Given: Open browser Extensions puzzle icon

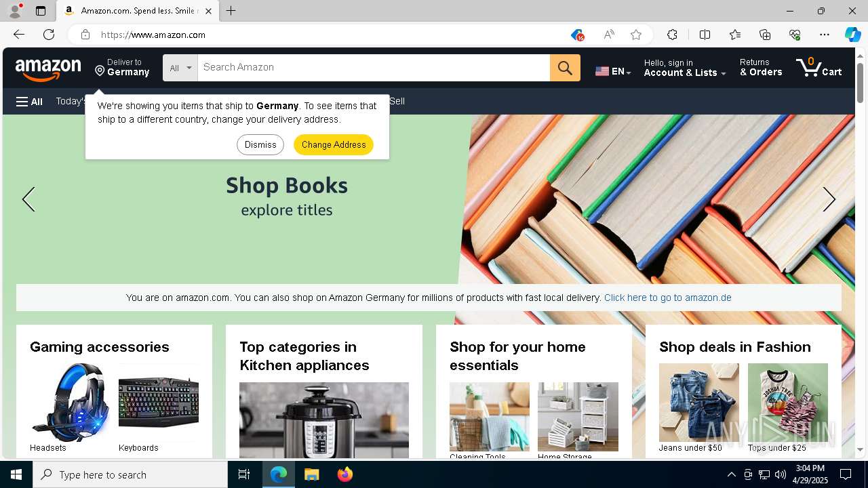Looking at the screenshot, I should pyautogui.click(x=672, y=35).
